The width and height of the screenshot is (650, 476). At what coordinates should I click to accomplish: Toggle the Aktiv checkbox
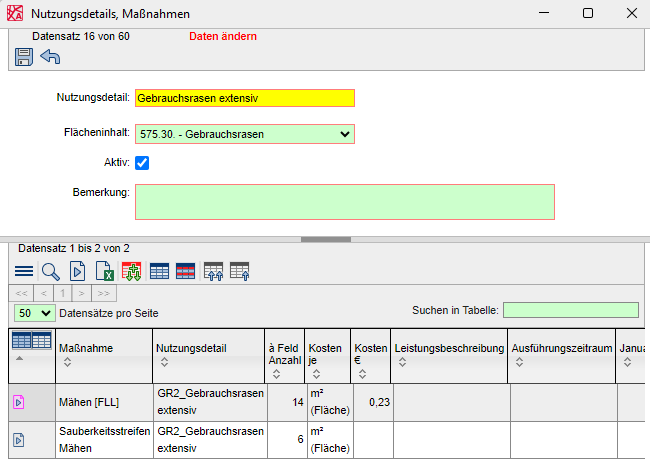142,163
